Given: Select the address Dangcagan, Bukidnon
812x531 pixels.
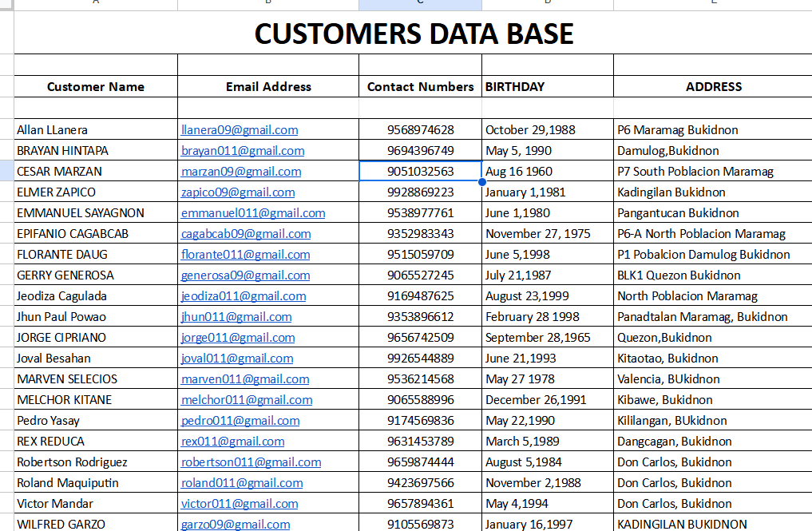Looking at the screenshot, I should pyautogui.click(x=713, y=440).
